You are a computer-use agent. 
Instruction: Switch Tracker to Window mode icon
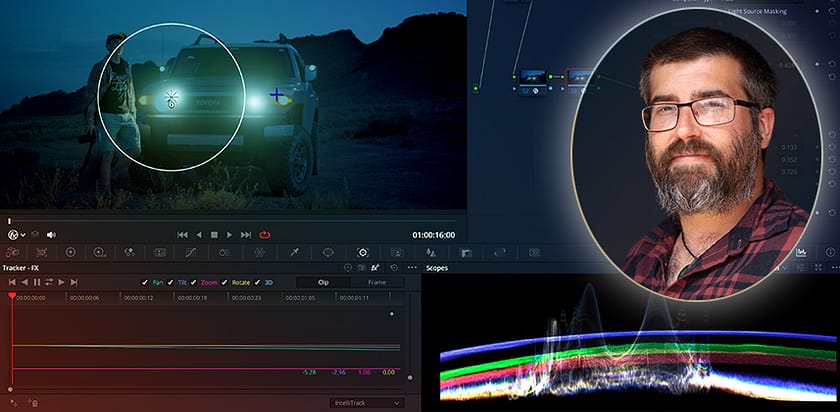click(348, 267)
